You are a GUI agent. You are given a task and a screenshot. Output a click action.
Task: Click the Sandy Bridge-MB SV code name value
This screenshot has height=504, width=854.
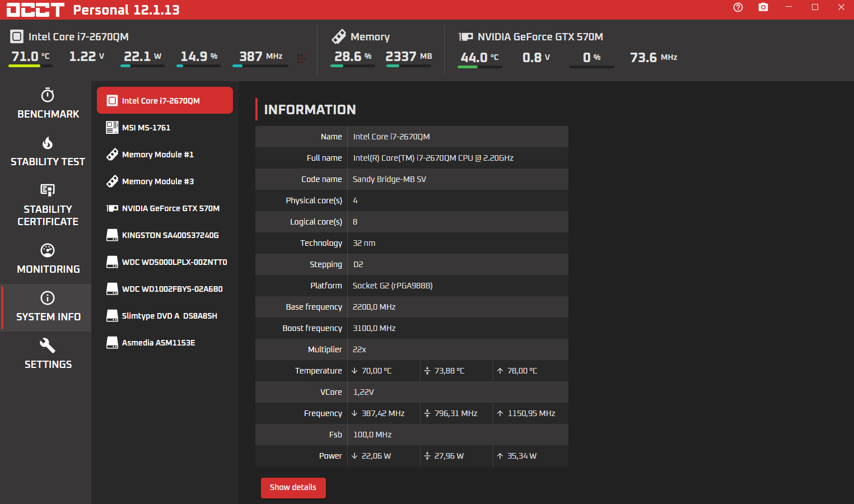click(x=389, y=179)
